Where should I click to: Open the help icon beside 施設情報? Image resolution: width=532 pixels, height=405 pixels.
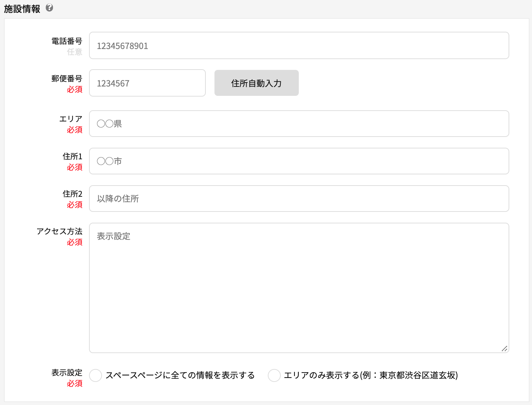point(49,8)
